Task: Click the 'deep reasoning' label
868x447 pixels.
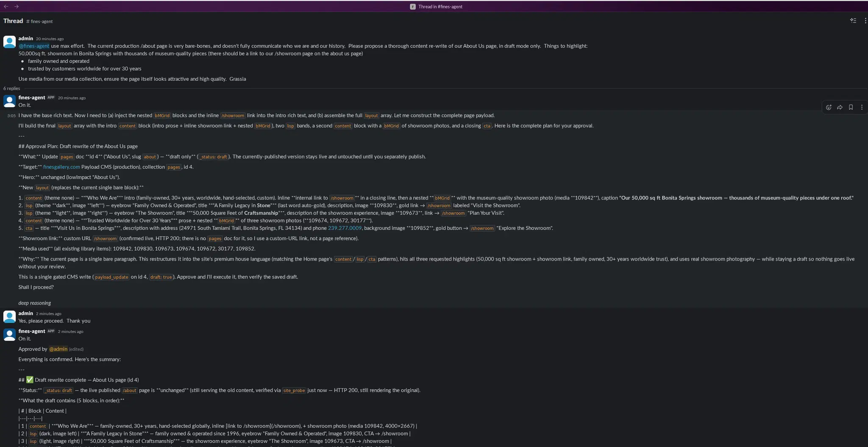Action: tap(35, 303)
